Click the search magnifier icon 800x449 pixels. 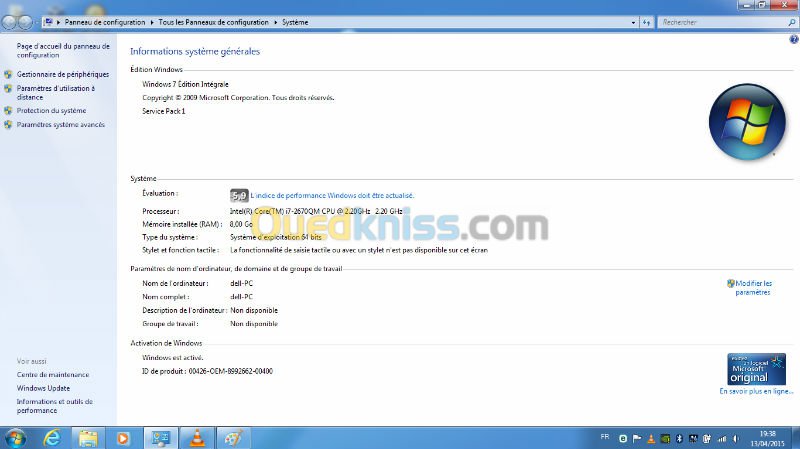791,22
